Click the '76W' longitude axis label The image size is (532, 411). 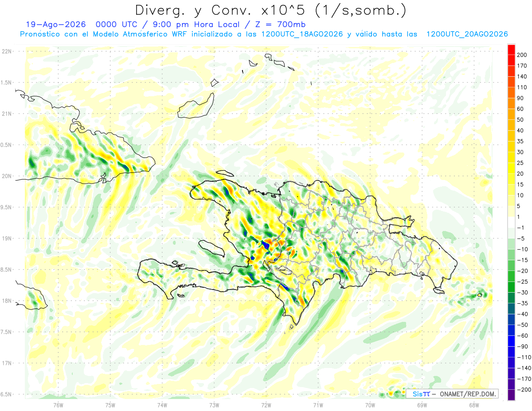58,405
